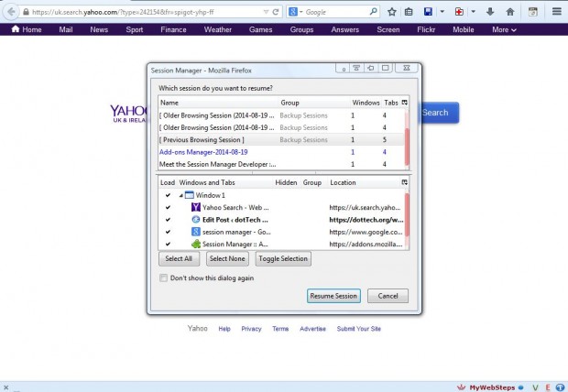Uncheck the Load mark for Window 1
The image size is (568, 392).
[x=168, y=195]
